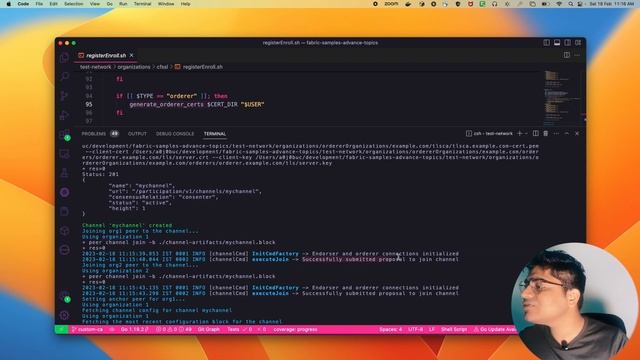This screenshot has height=360, width=640.
Task: Kill the terminal with trash icon
Action: coord(546,133)
